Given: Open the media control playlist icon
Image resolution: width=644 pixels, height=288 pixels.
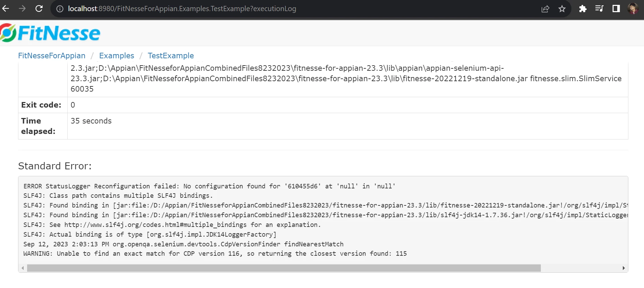Looking at the screenshot, I should click(x=599, y=9).
